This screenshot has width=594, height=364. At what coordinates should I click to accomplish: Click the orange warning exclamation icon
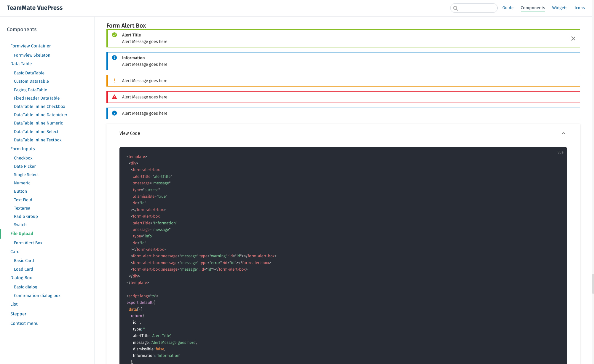coord(114,81)
